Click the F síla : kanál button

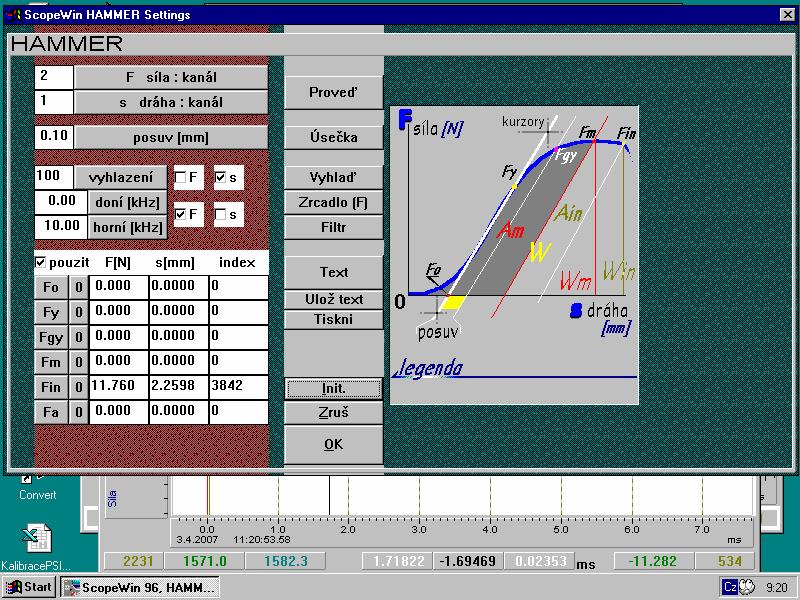(171, 78)
